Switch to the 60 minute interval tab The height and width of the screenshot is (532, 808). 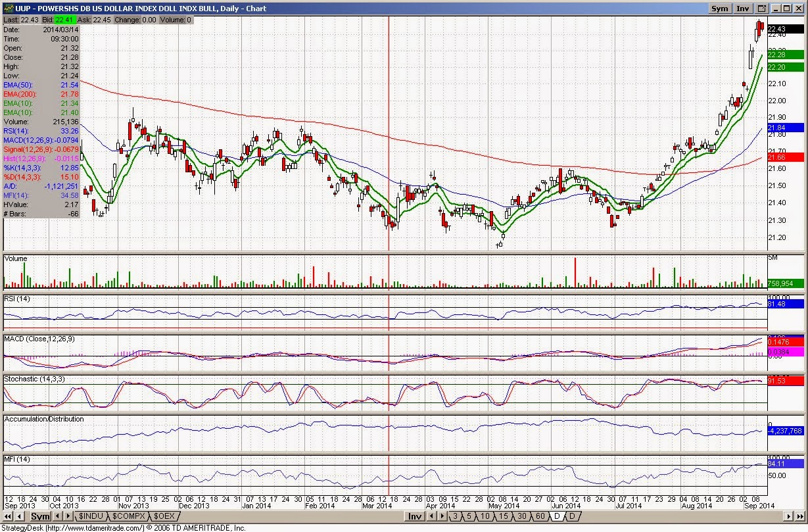point(540,516)
